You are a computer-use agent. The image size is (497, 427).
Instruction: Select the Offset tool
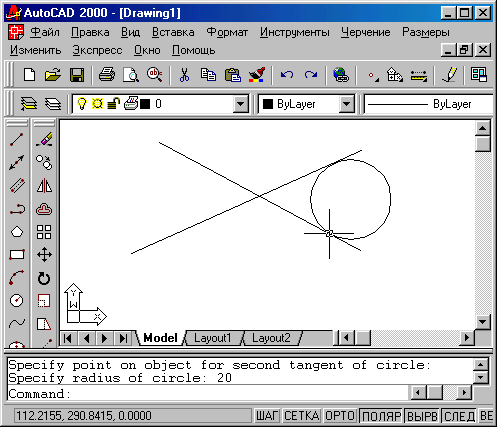tap(44, 209)
